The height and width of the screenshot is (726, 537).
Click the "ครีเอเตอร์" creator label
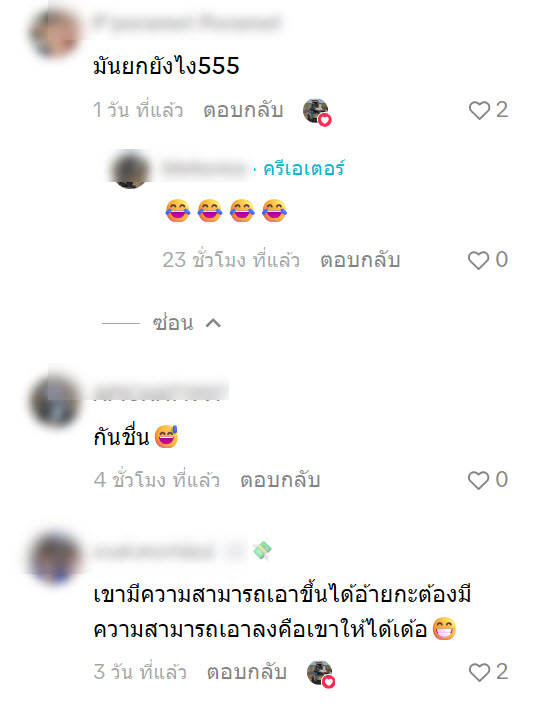coord(304,169)
